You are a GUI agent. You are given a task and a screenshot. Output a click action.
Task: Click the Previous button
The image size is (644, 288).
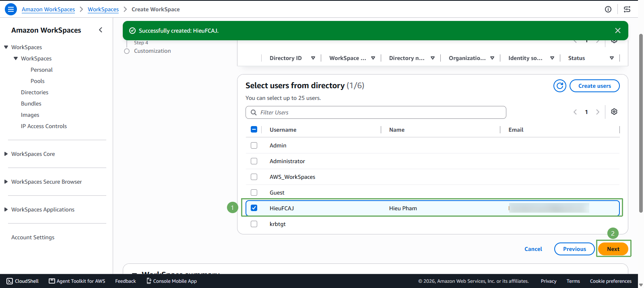coord(574,249)
